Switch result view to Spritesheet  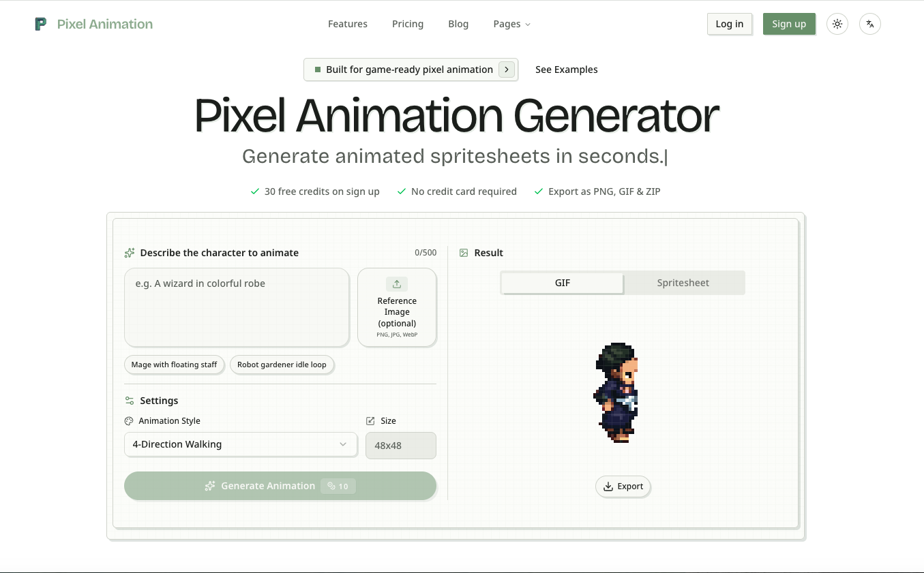pos(683,283)
